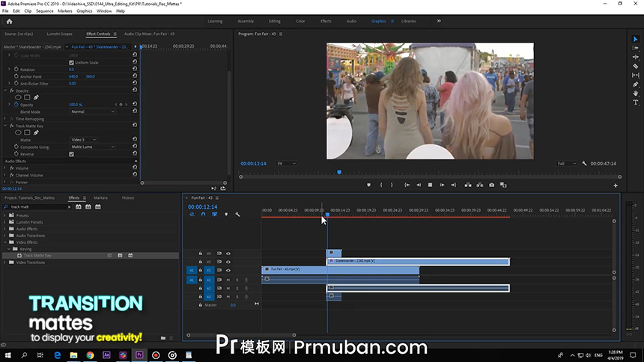Select the Slip tool
The height and width of the screenshot is (362, 644).
click(635, 75)
